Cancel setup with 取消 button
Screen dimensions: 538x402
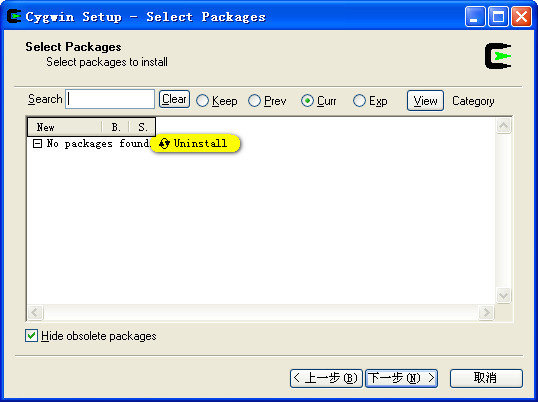point(486,378)
